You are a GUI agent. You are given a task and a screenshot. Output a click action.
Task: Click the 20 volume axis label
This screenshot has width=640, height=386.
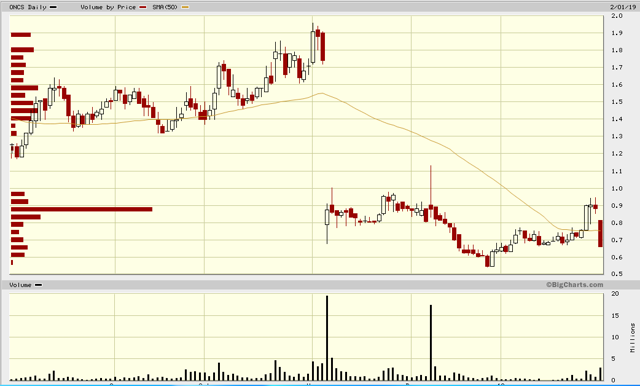(x=615, y=294)
